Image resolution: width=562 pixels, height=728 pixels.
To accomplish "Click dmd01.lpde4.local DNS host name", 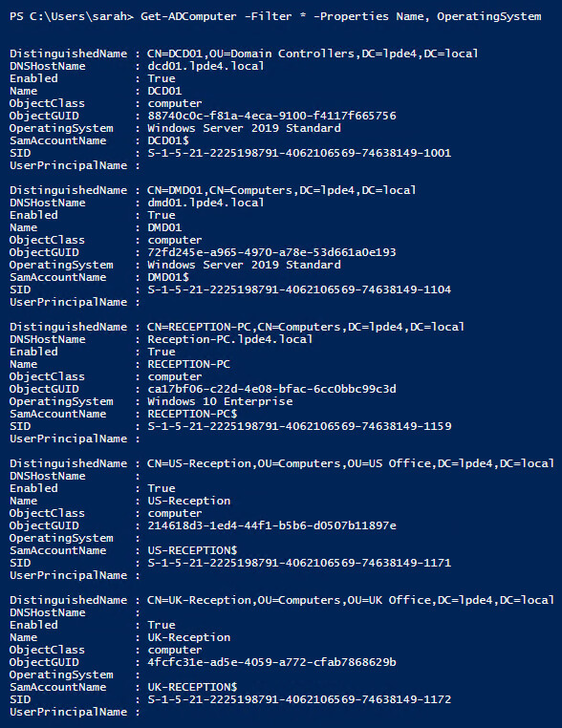I will pos(205,203).
